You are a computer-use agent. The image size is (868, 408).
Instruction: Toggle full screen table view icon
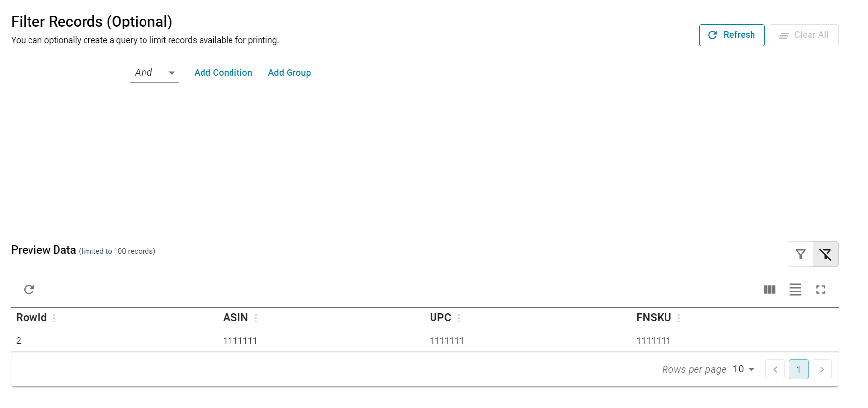tap(821, 290)
